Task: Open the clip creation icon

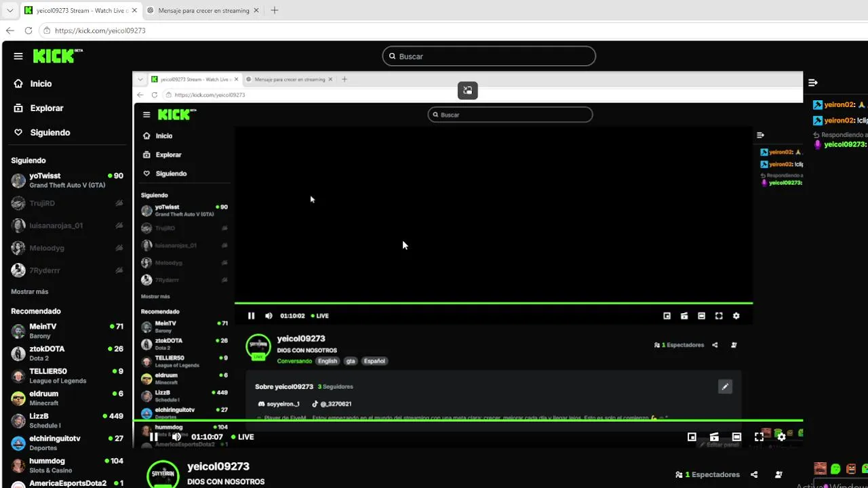Action: pyautogui.click(x=714, y=437)
